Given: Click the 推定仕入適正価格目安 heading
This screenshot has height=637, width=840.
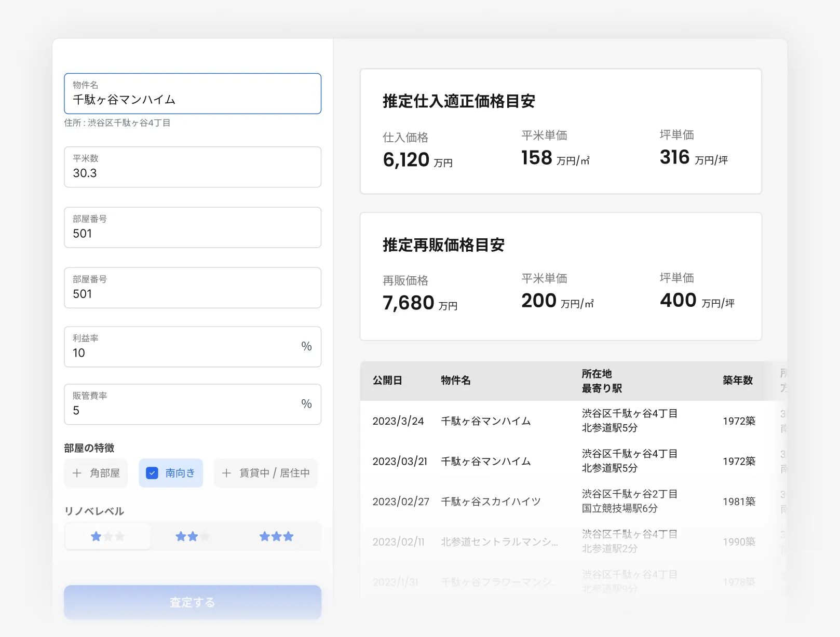Looking at the screenshot, I should click(x=459, y=101).
